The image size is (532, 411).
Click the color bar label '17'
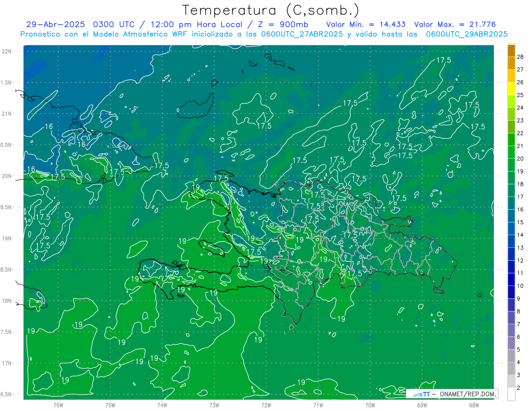pos(520,197)
